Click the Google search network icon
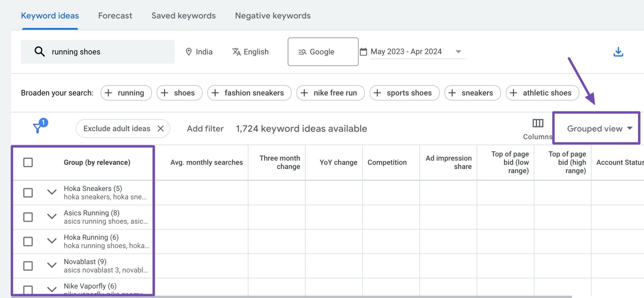The height and width of the screenshot is (298, 644). pos(302,52)
